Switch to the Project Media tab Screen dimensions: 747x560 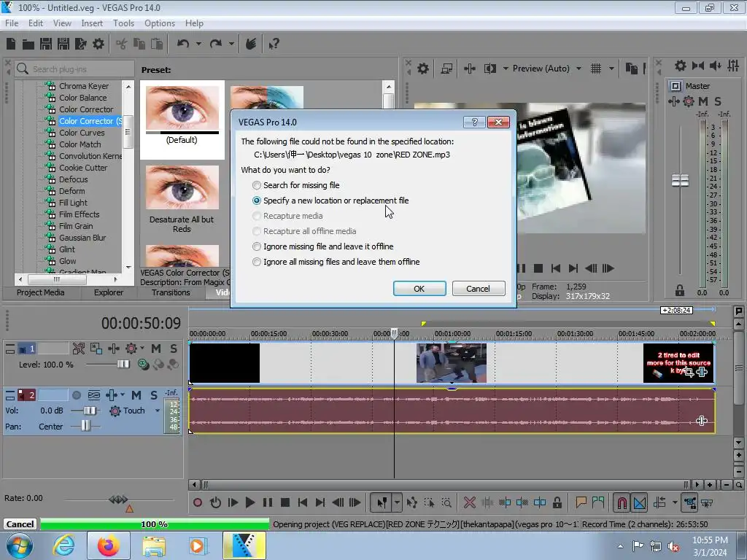pyautogui.click(x=41, y=292)
